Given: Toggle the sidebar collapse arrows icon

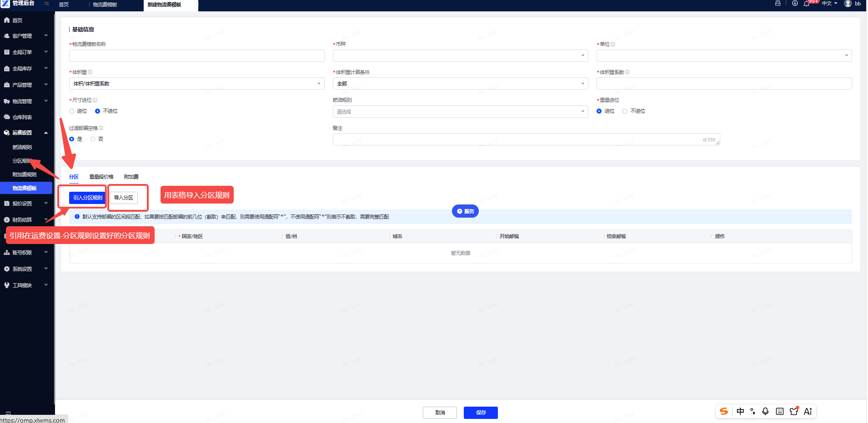Looking at the screenshot, I should point(46,3).
